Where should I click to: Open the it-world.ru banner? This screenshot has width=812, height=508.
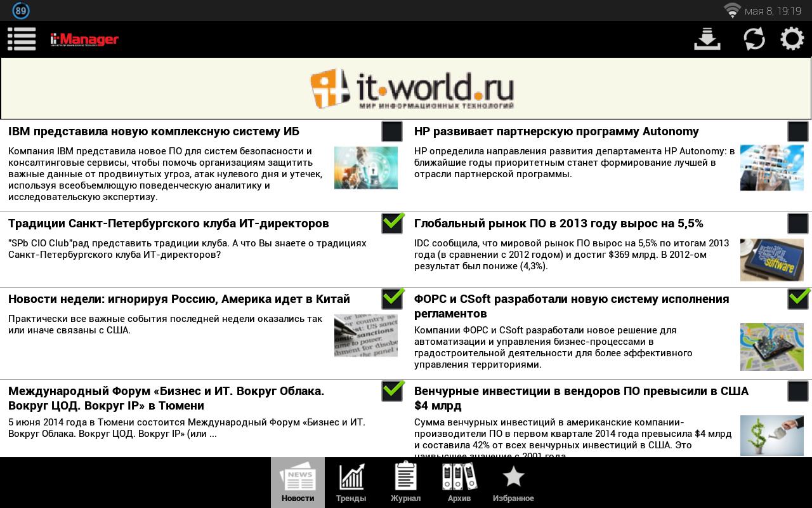tap(406, 89)
